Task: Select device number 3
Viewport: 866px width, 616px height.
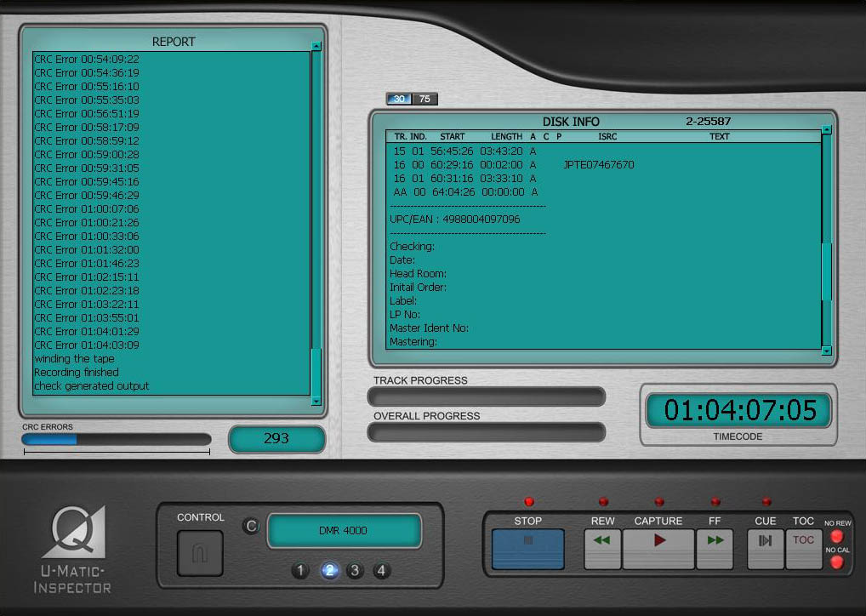Action: (356, 571)
